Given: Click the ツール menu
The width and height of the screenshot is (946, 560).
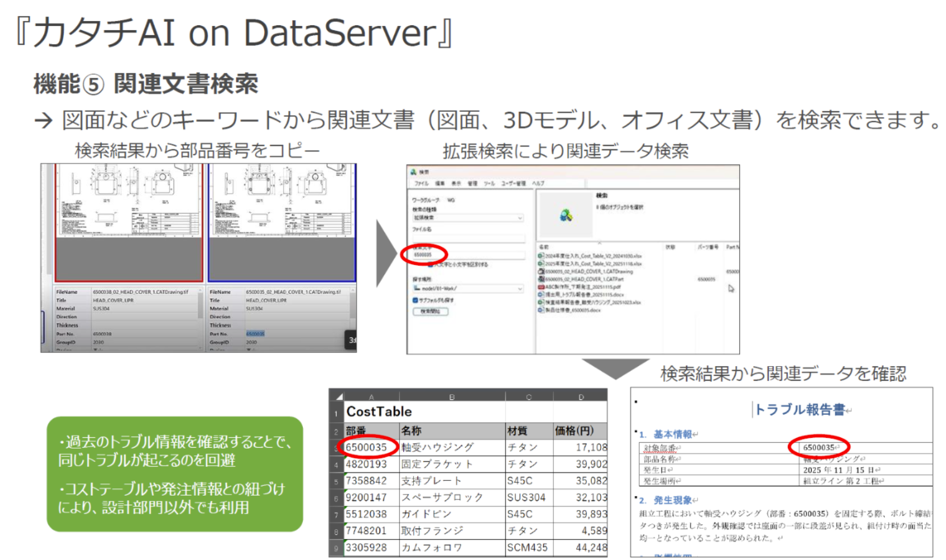Looking at the screenshot, I should click(490, 183).
